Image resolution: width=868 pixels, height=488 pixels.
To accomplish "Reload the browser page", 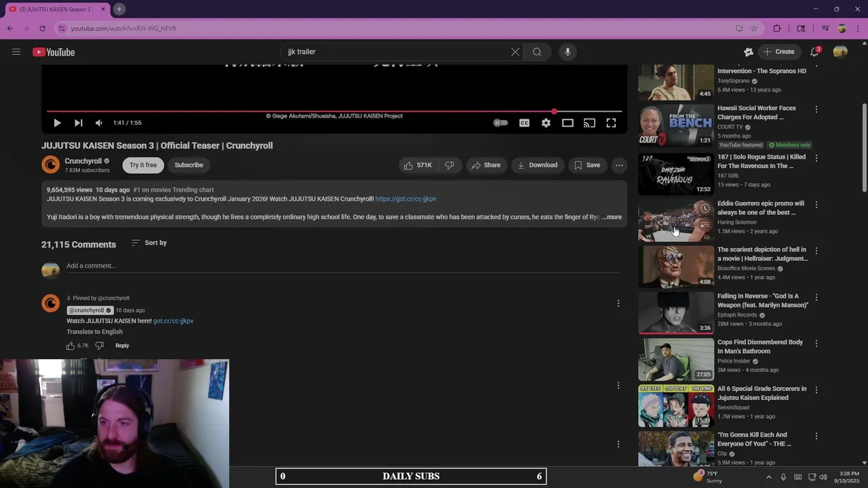I will coord(42,28).
